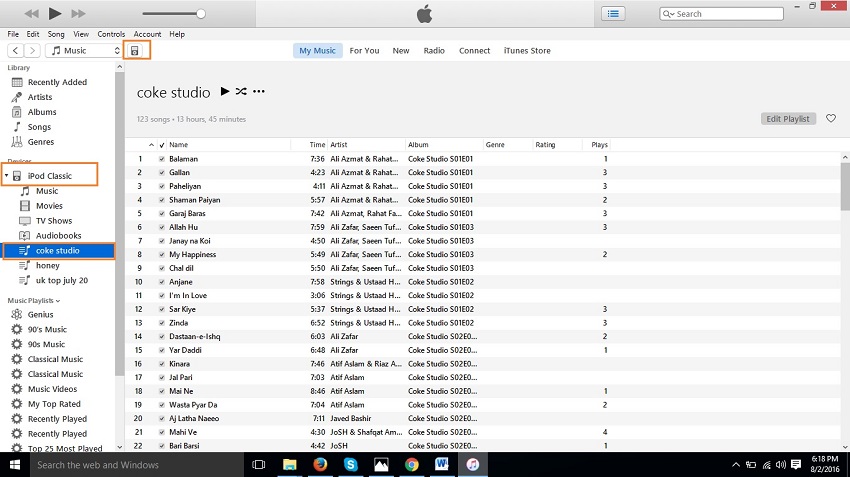Viewport: 850px width, 477px height.
Task: Open the three-dot more options for playlist
Action: tap(259, 92)
